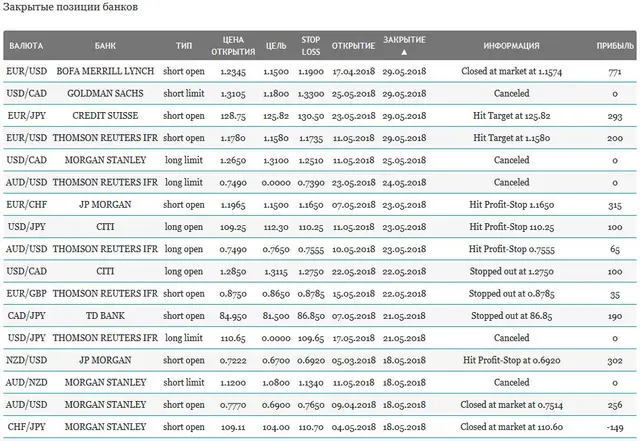Click the profit value 293
The height and width of the screenshot is (441, 640).
click(615, 116)
